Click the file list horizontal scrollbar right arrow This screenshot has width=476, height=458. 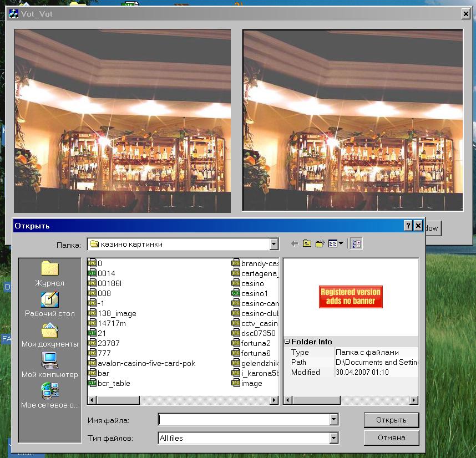click(x=274, y=400)
